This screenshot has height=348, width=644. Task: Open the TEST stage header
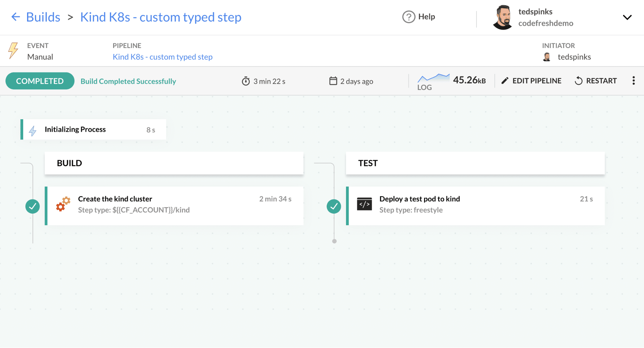pos(475,163)
